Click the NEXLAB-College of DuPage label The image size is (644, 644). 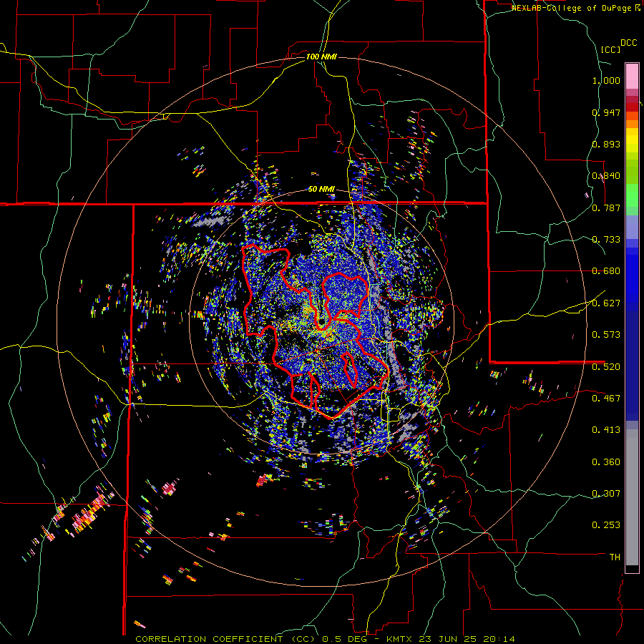[573, 8]
